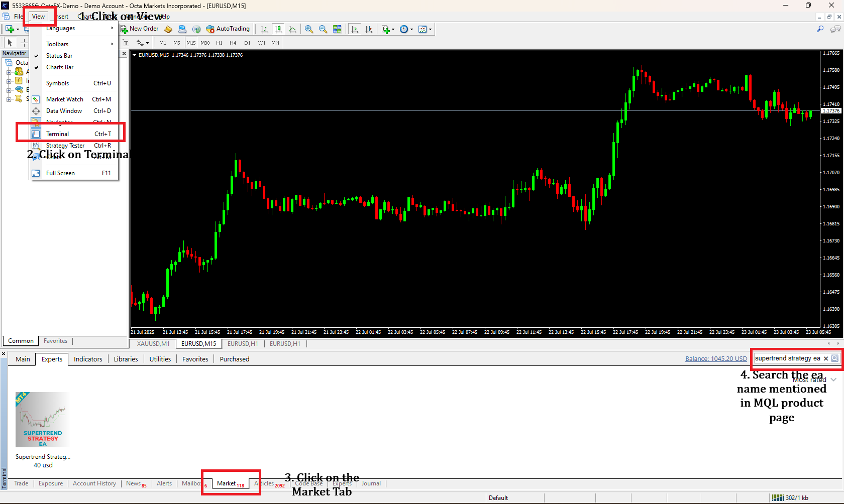Open the Languages submenu
Viewport: 844px width, 504px height.
coord(74,29)
